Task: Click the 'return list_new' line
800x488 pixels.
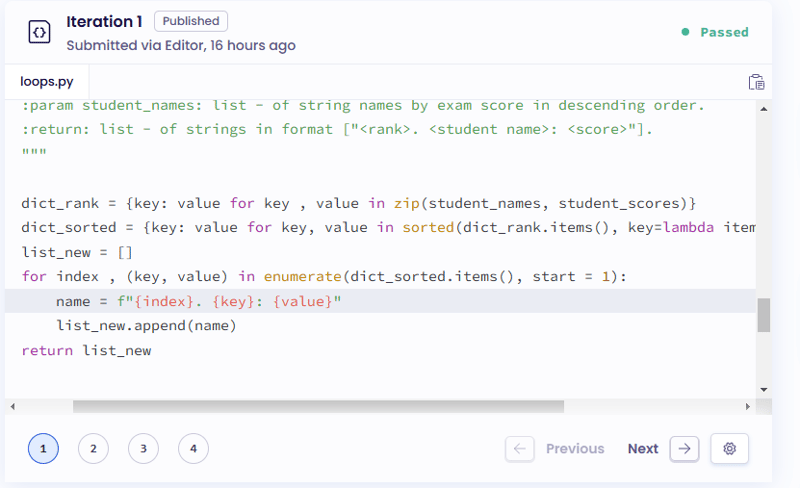Action: [x=86, y=351]
